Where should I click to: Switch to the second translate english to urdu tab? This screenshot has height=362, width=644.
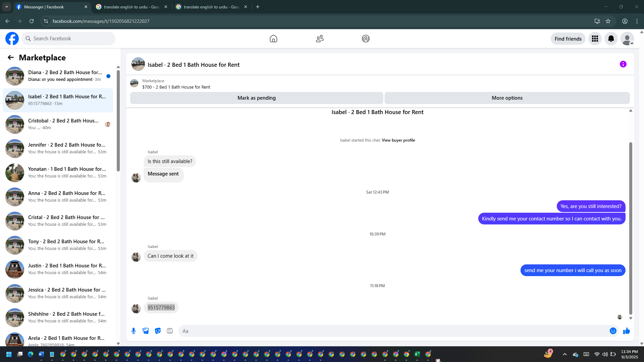[211, 7]
